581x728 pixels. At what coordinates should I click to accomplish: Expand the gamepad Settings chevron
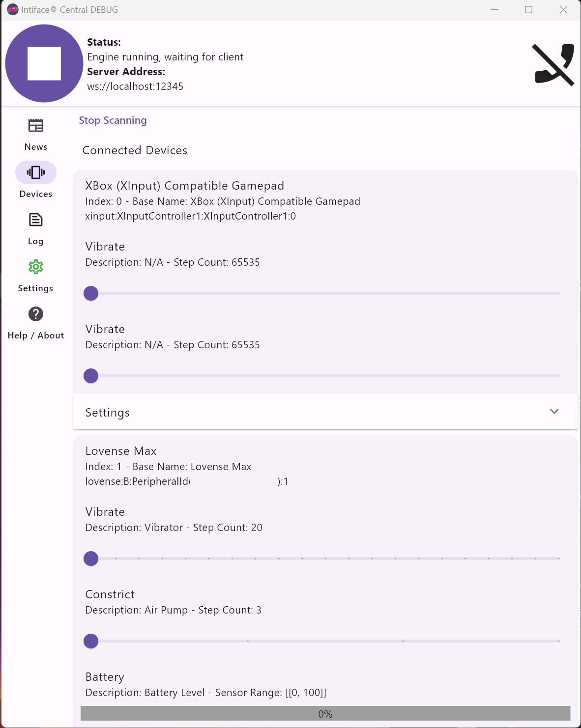click(554, 412)
